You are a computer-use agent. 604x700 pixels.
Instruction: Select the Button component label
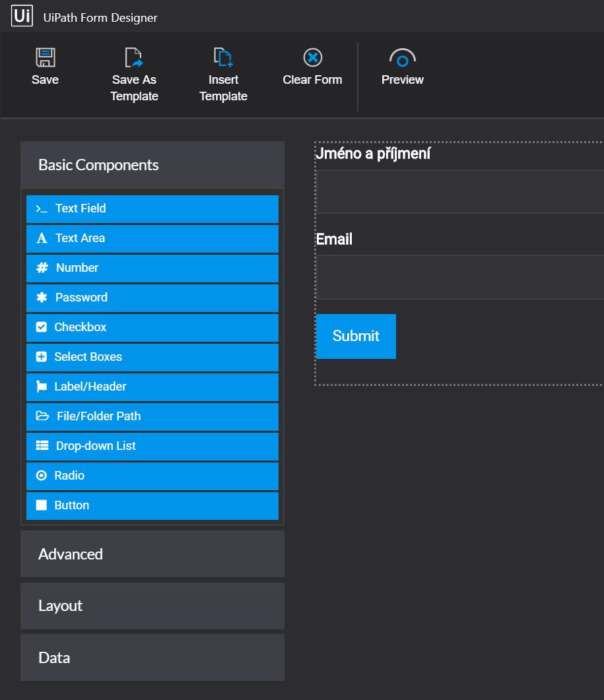tap(71, 505)
